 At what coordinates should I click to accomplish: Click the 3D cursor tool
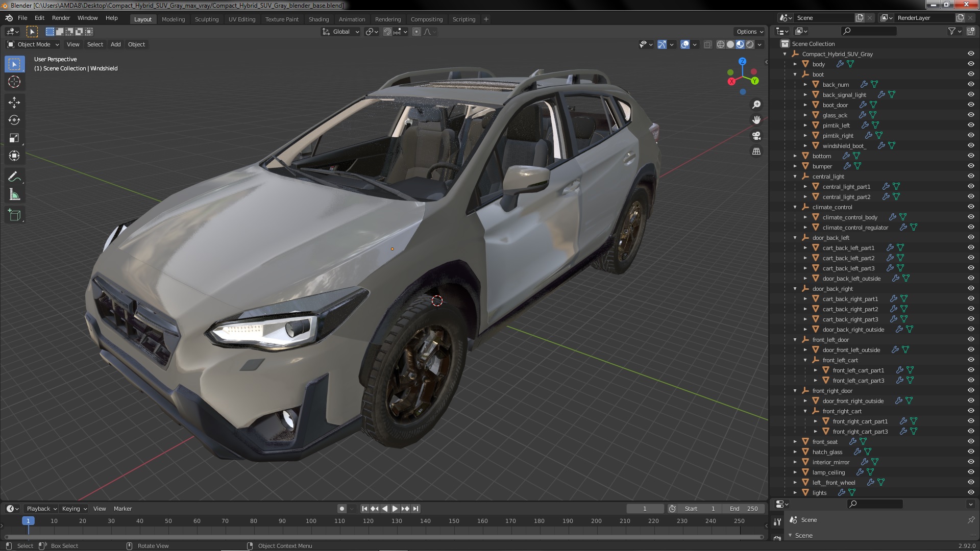coord(14,82)
